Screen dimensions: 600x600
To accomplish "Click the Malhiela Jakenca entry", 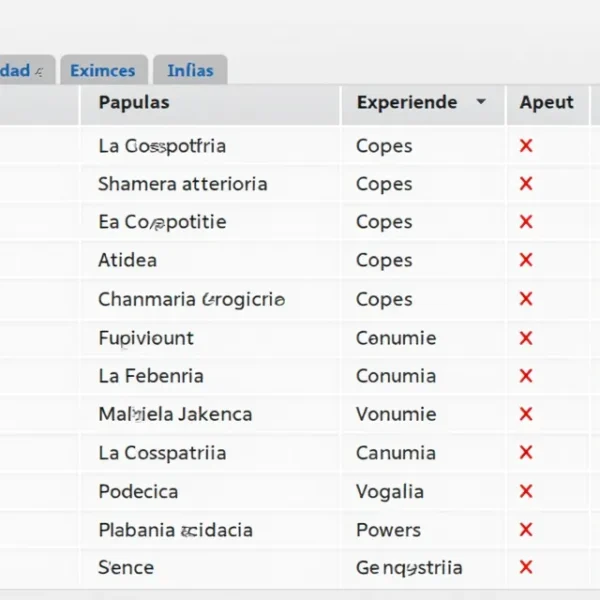I will tap(174, 414).
